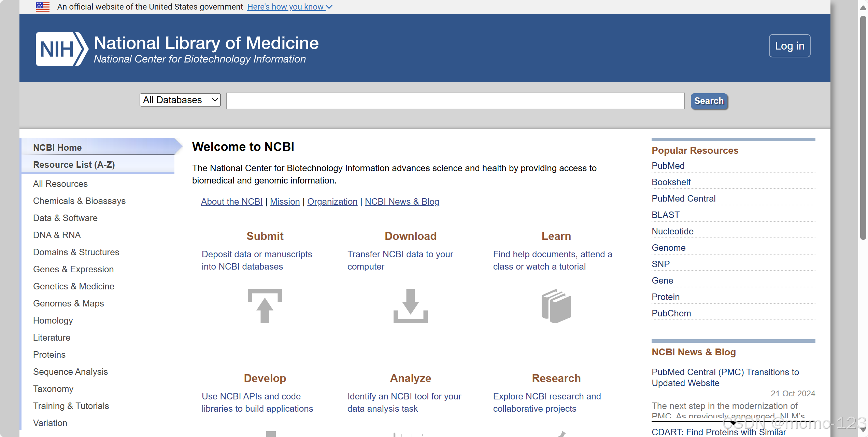Click the Develop heading link
Screen dimensions: 868x437
coord(265,378)
